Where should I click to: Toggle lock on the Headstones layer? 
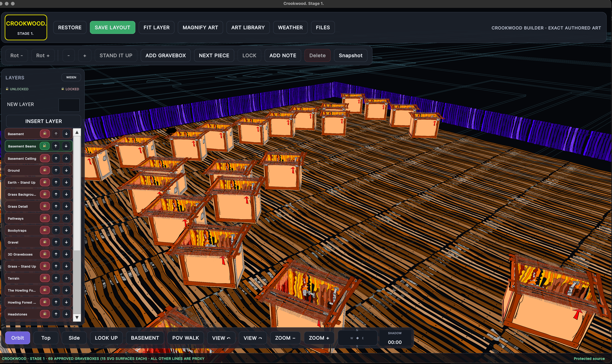click(45, 314)
